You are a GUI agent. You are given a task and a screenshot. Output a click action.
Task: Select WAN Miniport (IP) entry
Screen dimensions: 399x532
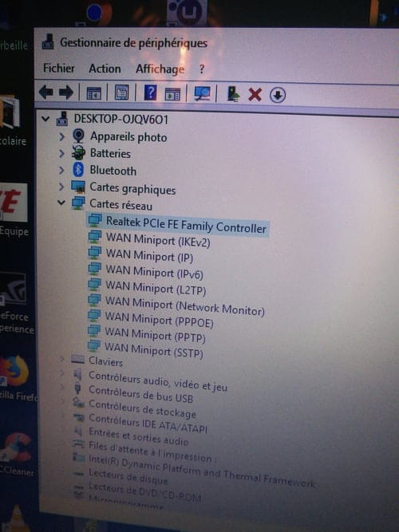point(149,255)
